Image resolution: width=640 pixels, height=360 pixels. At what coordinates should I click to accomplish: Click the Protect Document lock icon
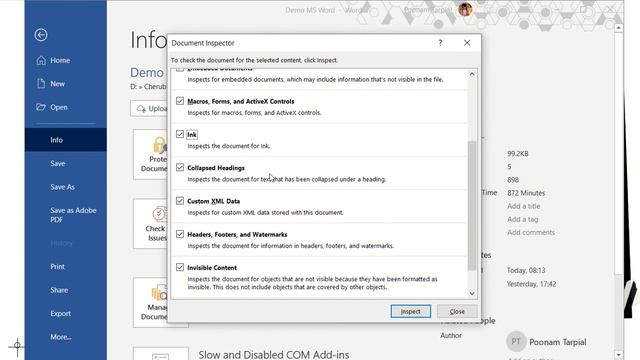159,146
